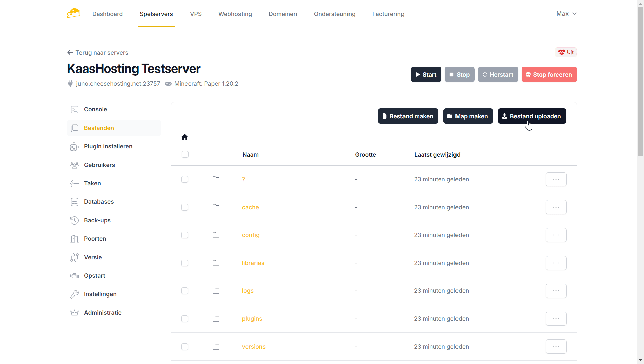The image size is (644, 364).
Task: Click the Administratie crown icon
Action: pyautogui.click(x=74, y=313)
